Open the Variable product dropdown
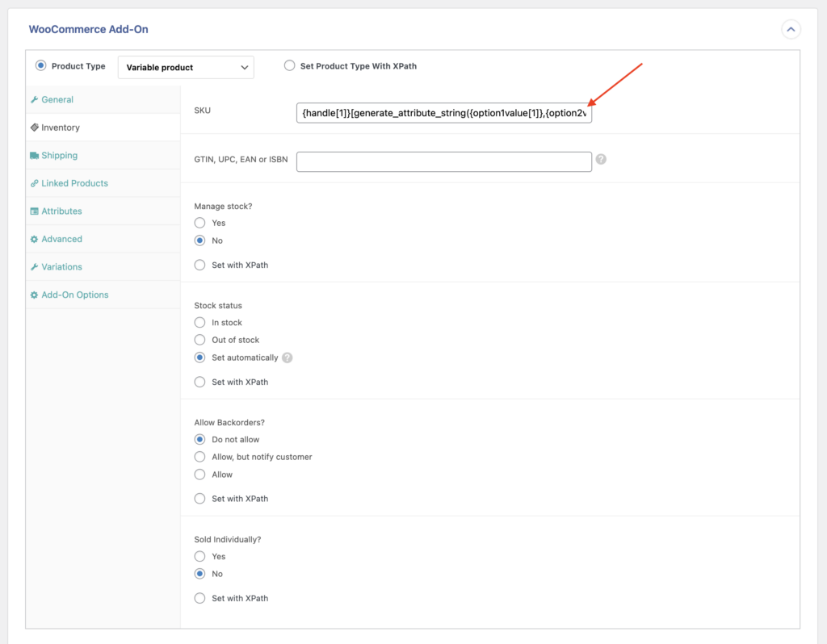The height and width of the screenshot is (644, 827). coord(186,67)
